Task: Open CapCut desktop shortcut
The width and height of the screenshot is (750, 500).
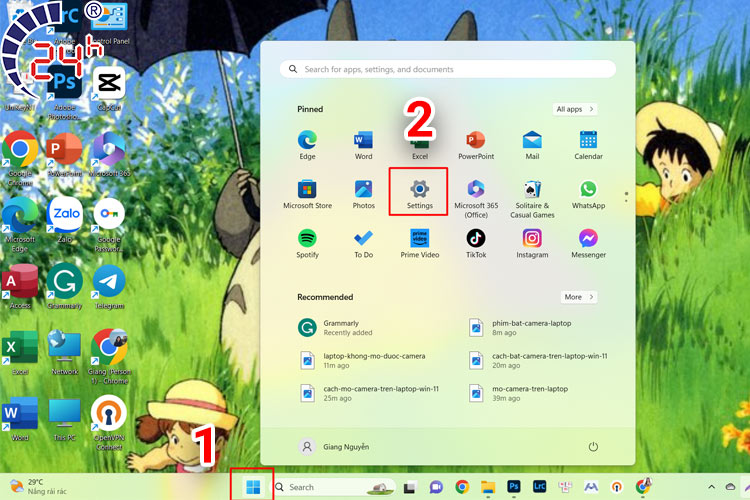Action: click(x=109, y=89)
